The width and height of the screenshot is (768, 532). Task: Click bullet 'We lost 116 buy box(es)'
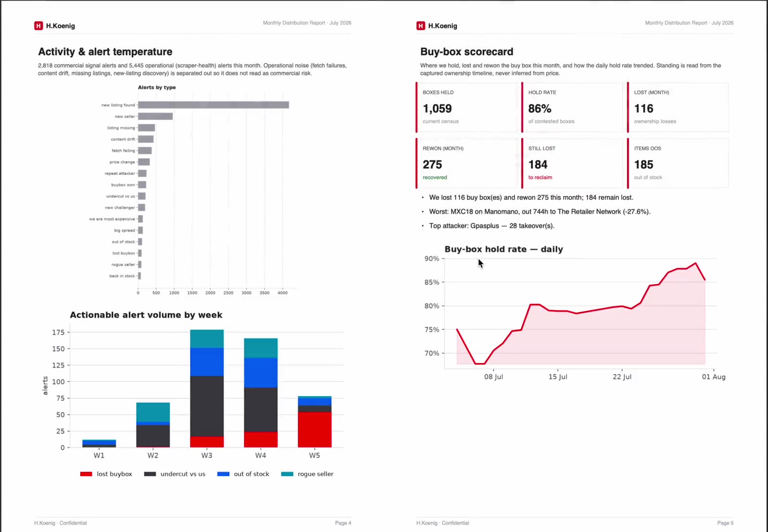(x=531, y=197)
